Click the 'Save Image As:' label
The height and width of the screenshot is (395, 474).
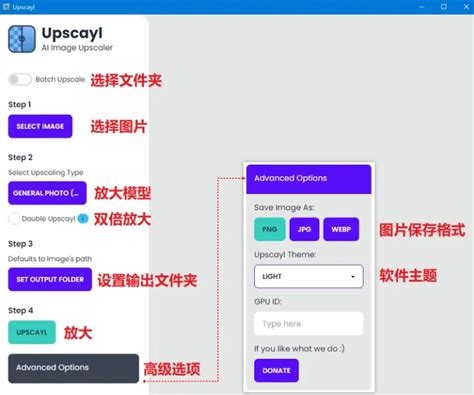pyautogui.click(x=284, y=208)
